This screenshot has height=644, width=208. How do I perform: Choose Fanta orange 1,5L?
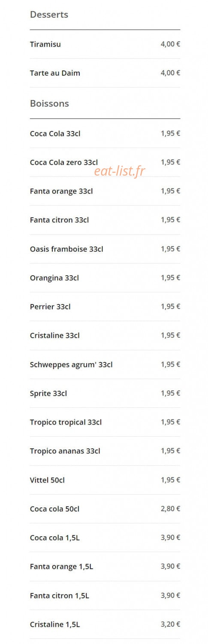(x=105, y=567)
